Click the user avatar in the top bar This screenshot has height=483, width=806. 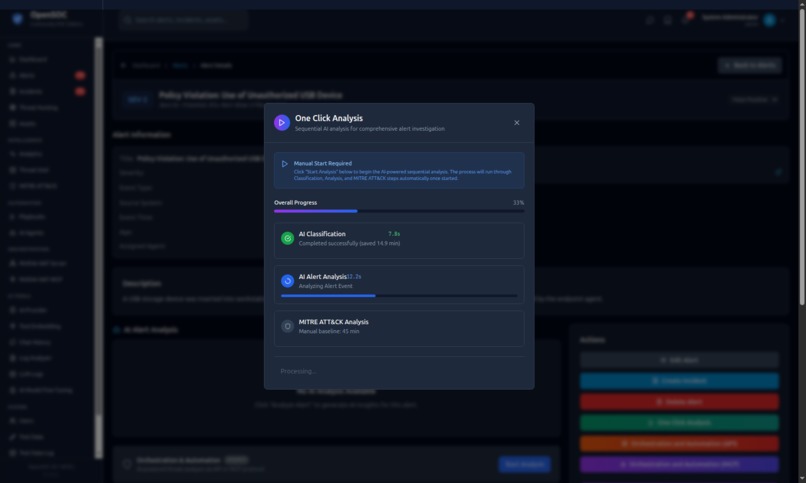point(769,20)
